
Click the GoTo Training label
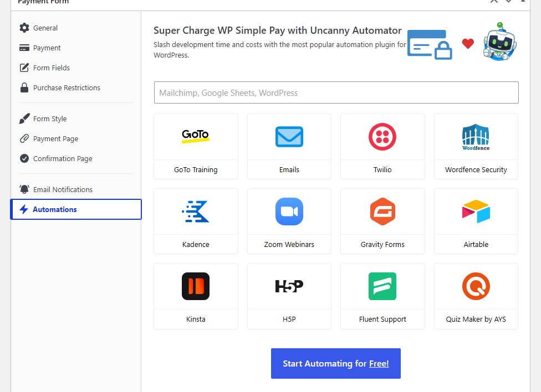(x=196, y=169)
